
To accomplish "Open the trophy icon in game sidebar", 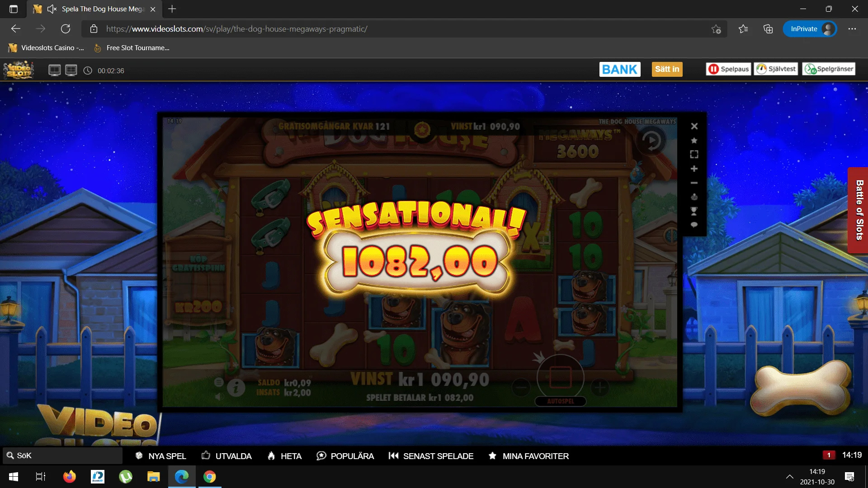I will [694, 211].
